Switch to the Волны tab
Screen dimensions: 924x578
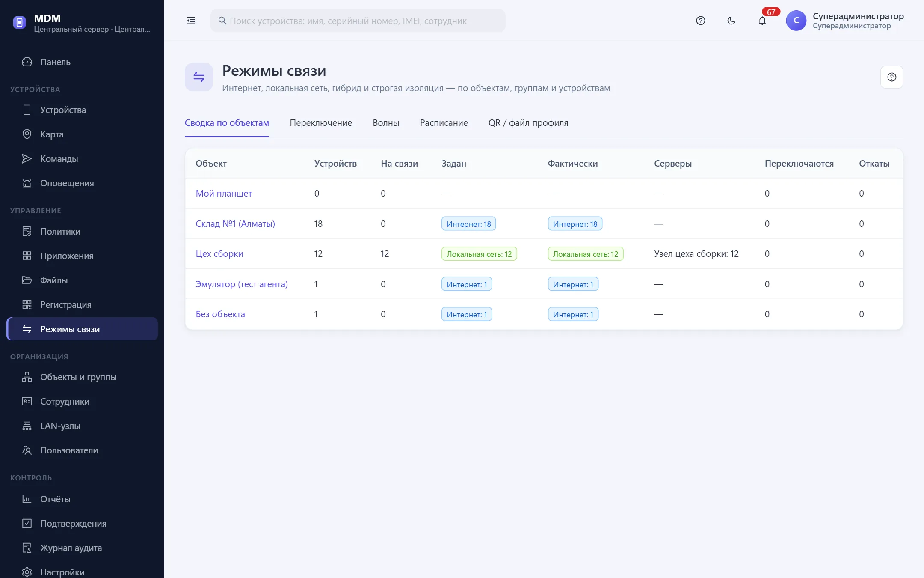point(386,123)
